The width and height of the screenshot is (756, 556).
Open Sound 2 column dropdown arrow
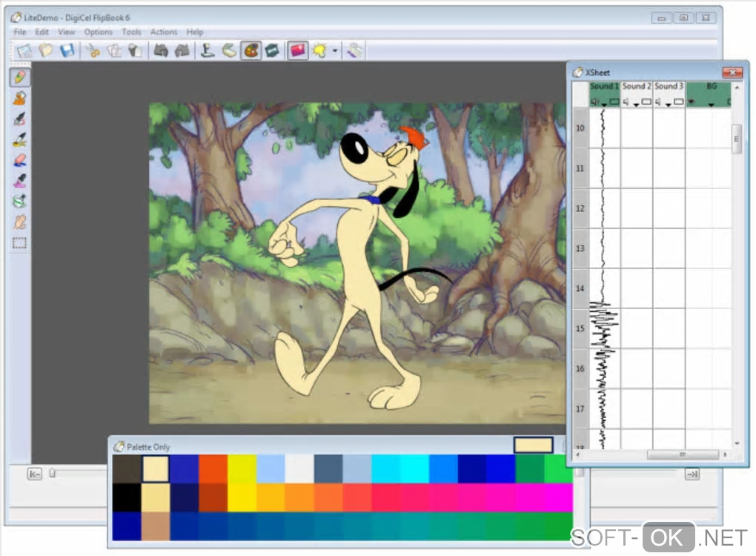(637, 105)
